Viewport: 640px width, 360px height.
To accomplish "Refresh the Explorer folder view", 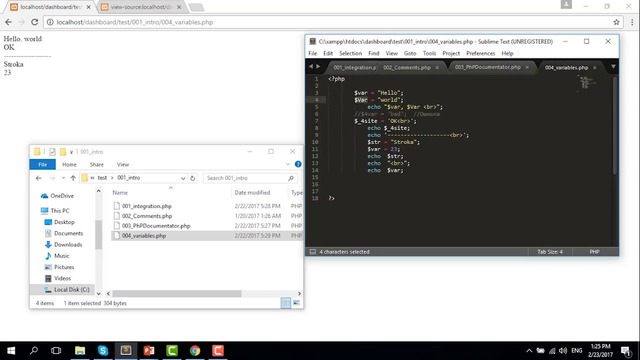I will [193, 178].
